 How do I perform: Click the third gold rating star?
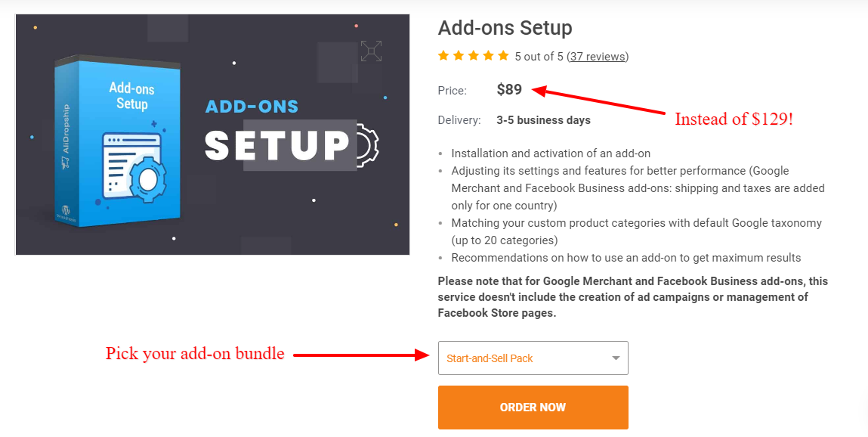pyautogui.click(x=474, y=55)
